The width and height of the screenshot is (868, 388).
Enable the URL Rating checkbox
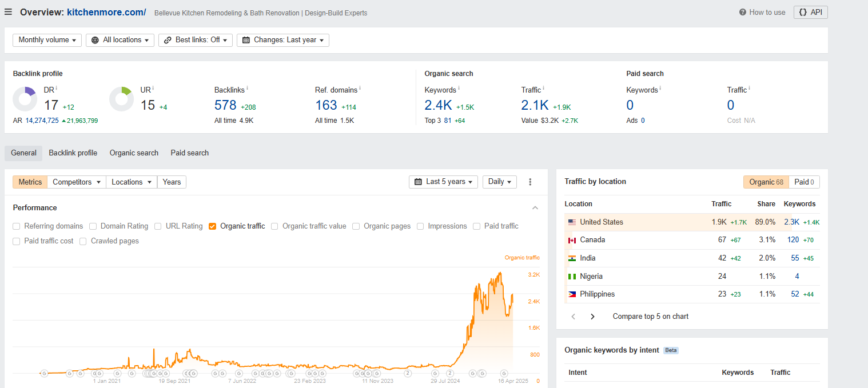[158, 226]
